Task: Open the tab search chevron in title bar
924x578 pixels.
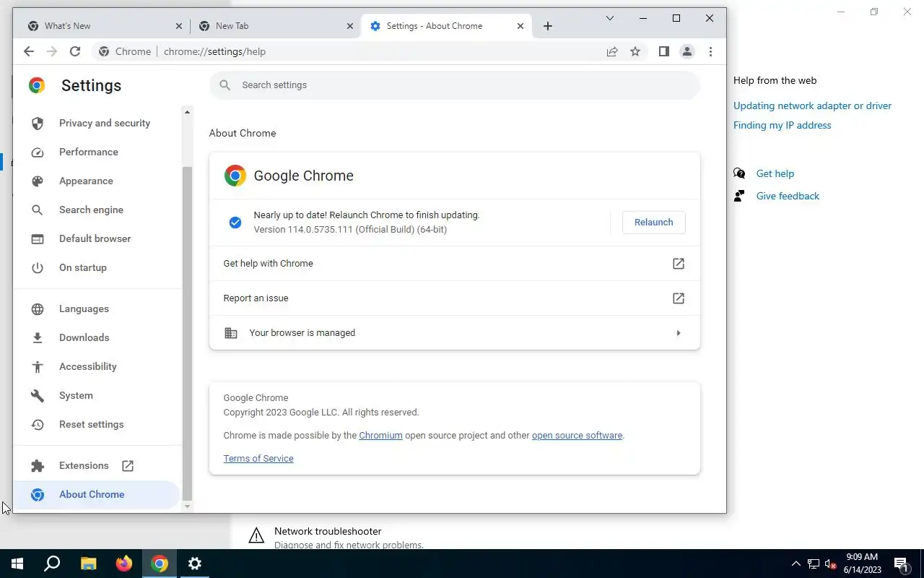Action: [x=610, y=18]
